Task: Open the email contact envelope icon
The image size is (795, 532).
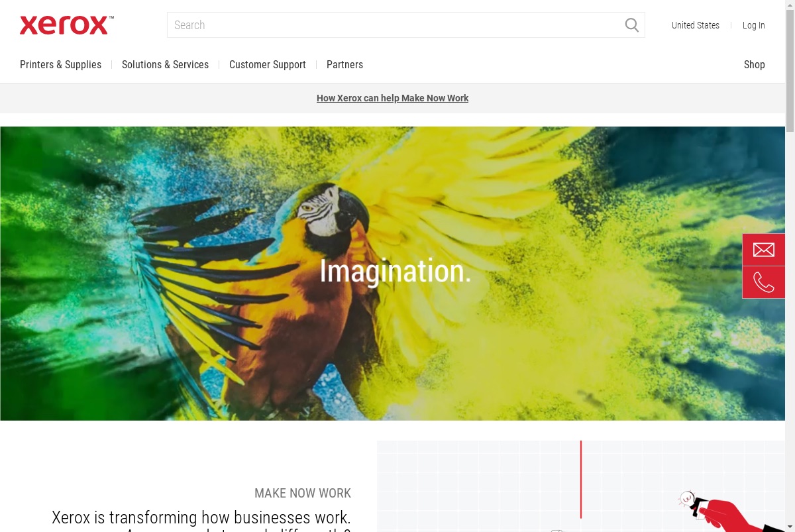Action: [764, 250]
